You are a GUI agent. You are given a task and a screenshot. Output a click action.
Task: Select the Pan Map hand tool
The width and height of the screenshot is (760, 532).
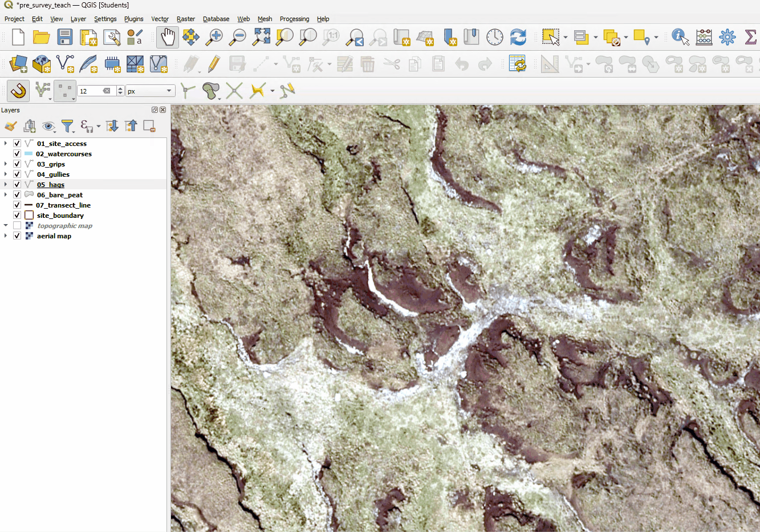pos(168,38)
